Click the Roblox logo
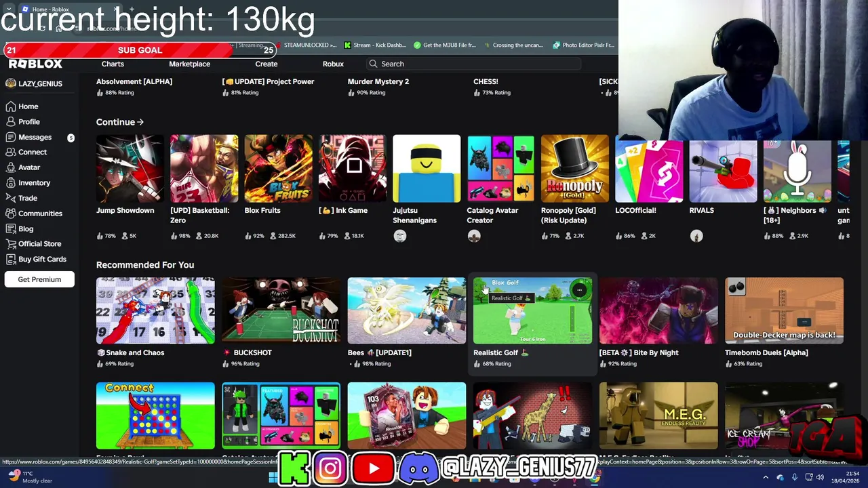This screenshot has width=868, height=488. pyautogui.click(x=35, y=64)
